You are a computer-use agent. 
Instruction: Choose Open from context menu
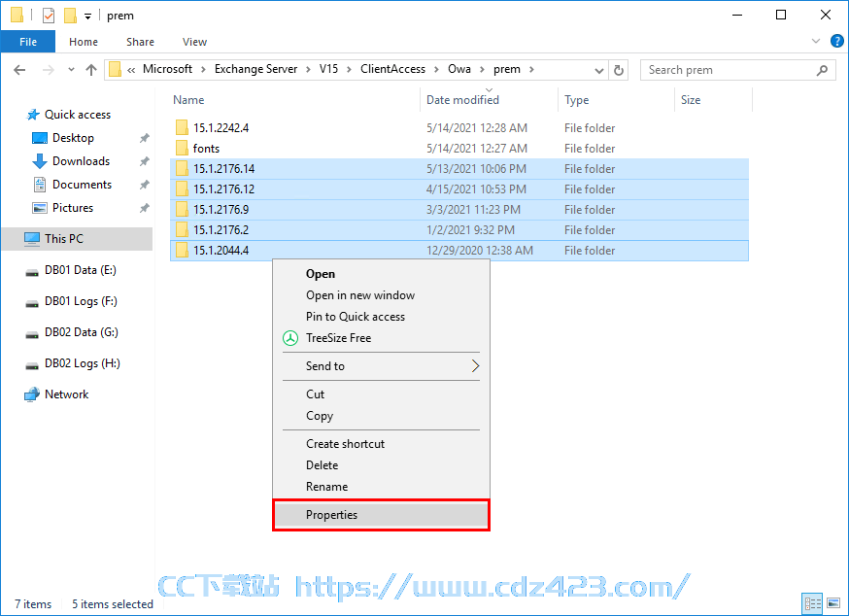pyautogui.click(x=381, y=274)
